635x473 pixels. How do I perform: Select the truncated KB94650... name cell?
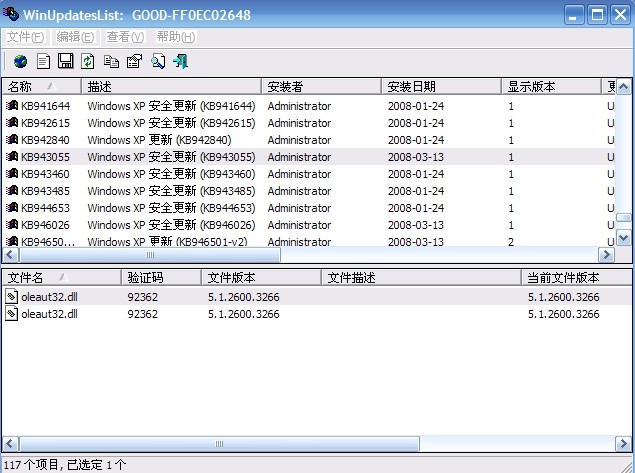48,242
